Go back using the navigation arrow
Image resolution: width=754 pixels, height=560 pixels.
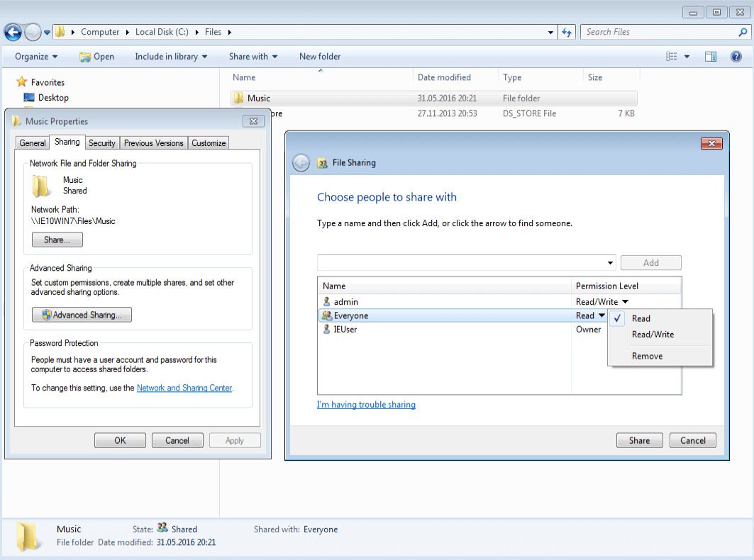13,32
